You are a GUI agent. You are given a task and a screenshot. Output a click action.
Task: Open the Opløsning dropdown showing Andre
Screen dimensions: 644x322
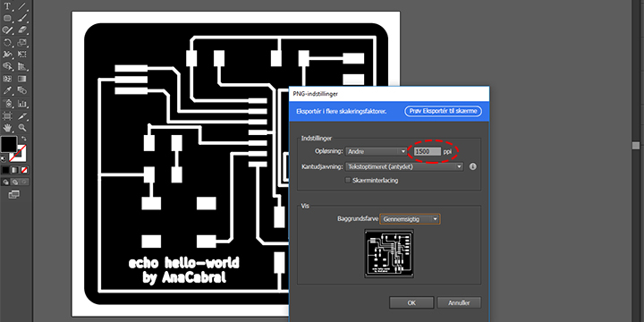click(377, 151)
